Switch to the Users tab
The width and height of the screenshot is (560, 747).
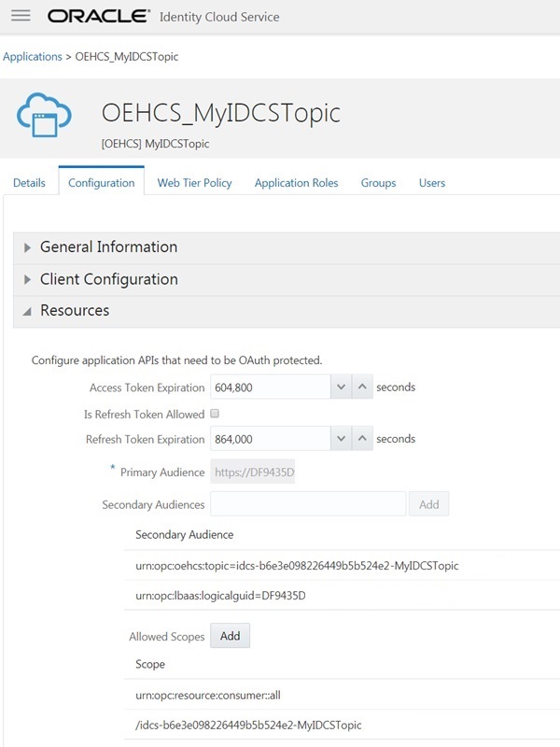click(431, 183)
